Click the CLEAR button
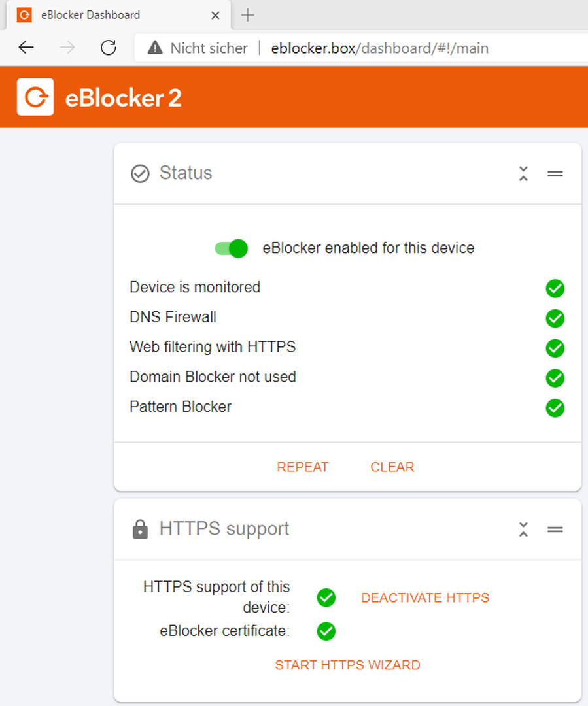 [392, 467]
